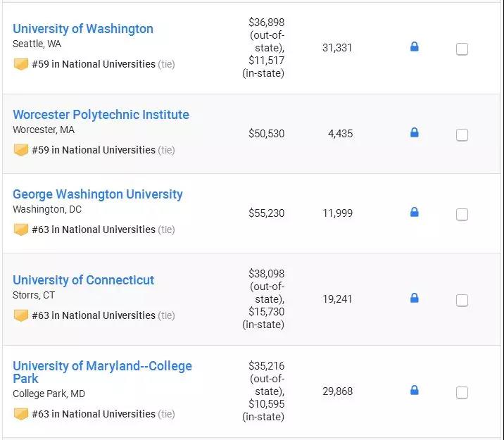Click lock icon in University of Maryland row
Viewport: 504px width, 440px height.
pos(414,391)
